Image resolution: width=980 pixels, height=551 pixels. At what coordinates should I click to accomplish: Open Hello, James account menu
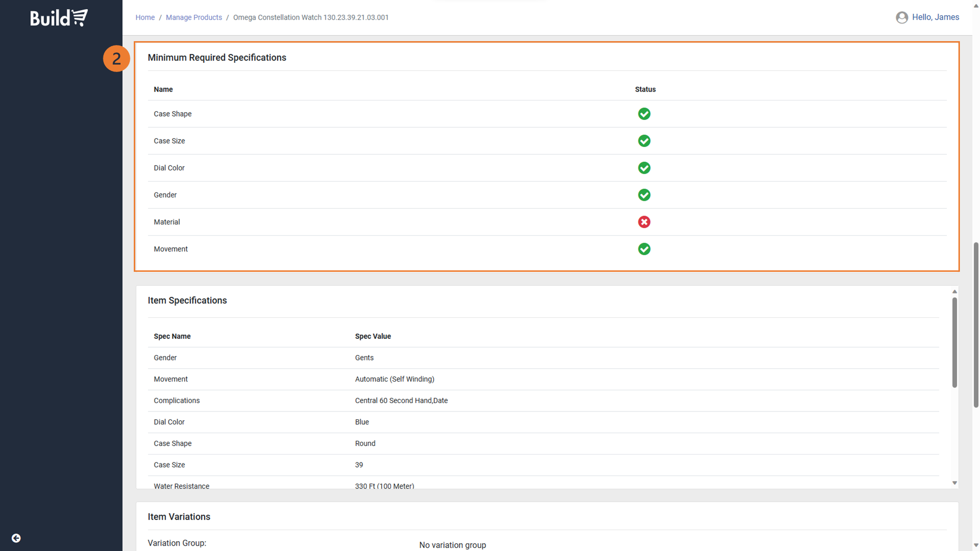pos(935,17)
